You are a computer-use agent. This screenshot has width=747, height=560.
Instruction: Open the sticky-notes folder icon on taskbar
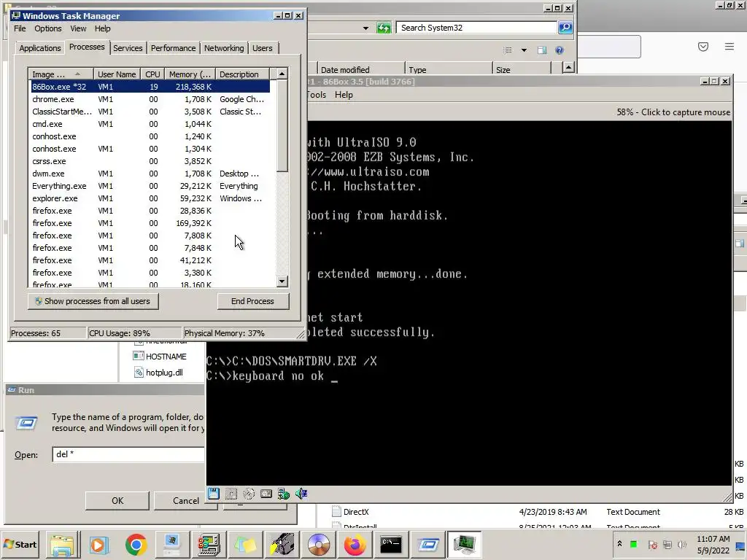[245, 544]
